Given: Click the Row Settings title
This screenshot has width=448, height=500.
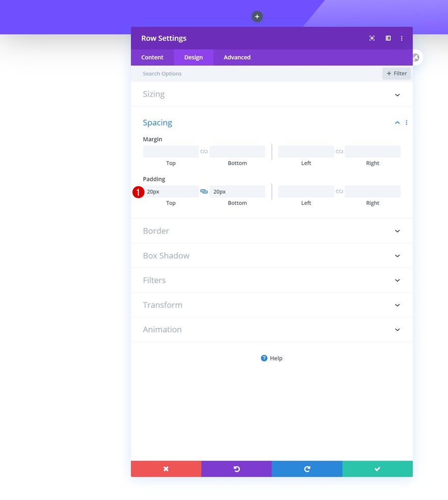Looking at the screenshot, I should (164, 38).
